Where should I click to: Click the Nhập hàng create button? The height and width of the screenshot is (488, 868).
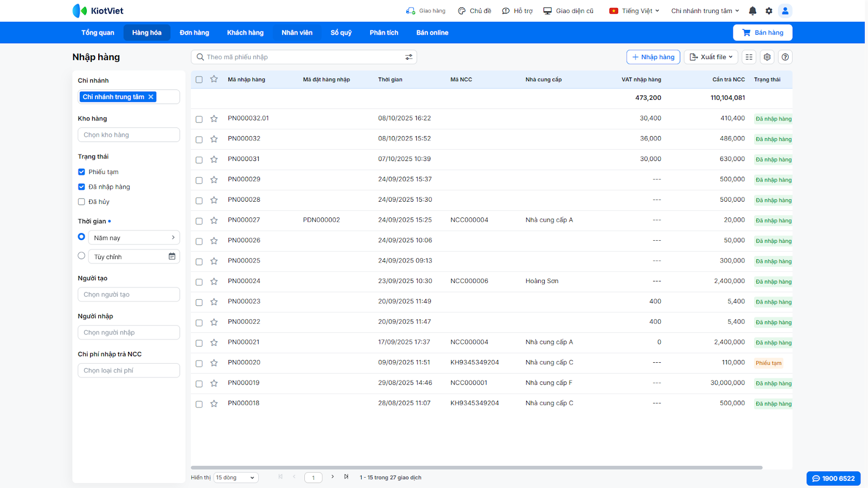(653, 57)
